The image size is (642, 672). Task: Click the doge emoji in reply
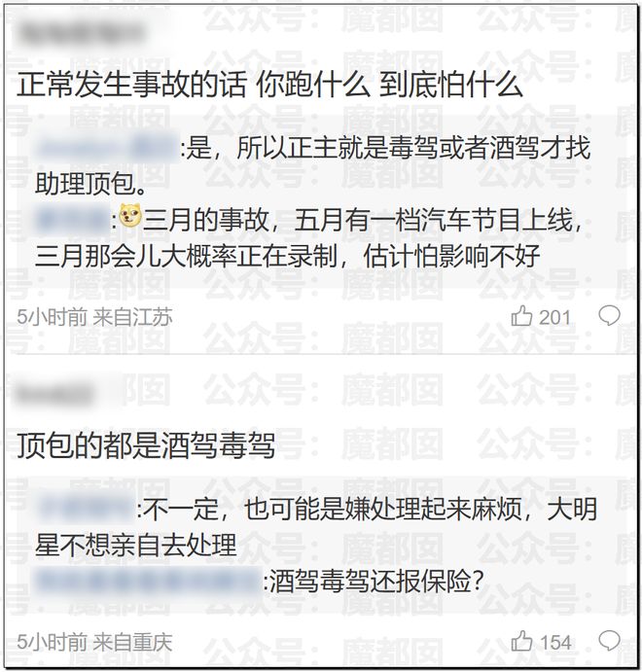(x=130, y=216)
